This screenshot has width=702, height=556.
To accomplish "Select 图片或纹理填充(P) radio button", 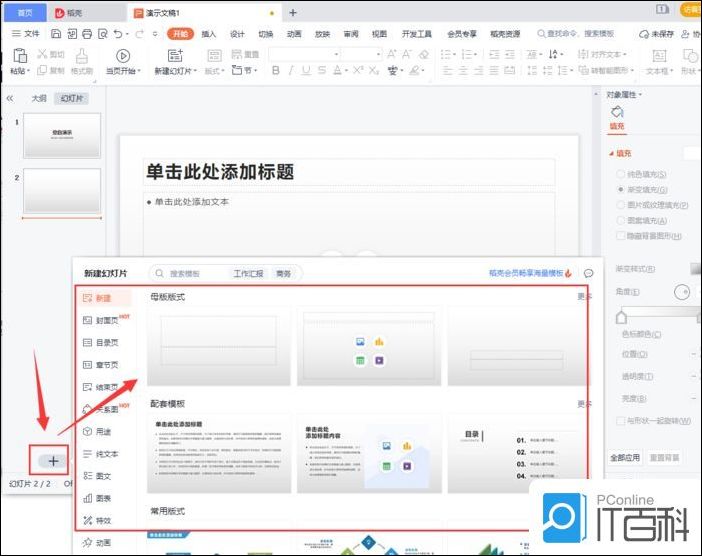I will 621,205.
